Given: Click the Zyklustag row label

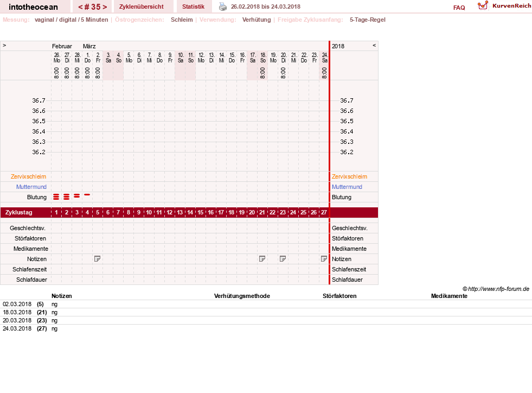Looking at the screenshot, I should coord(18,212).
